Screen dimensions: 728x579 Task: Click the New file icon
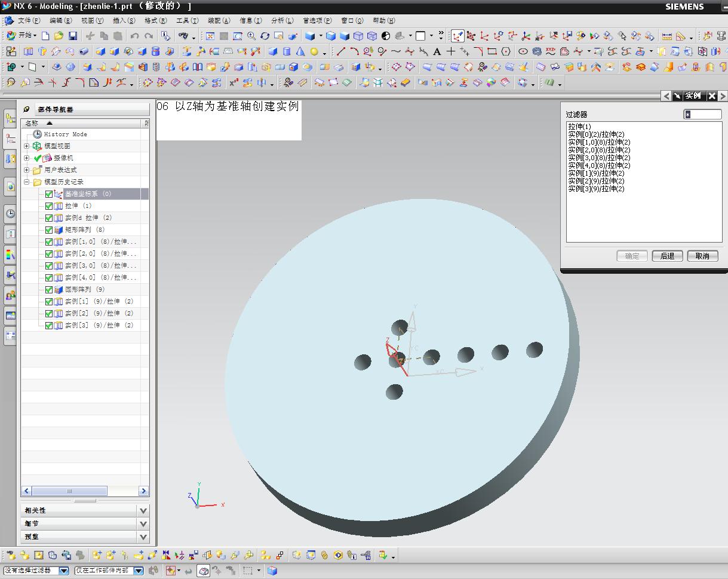(x=46, y=36)
